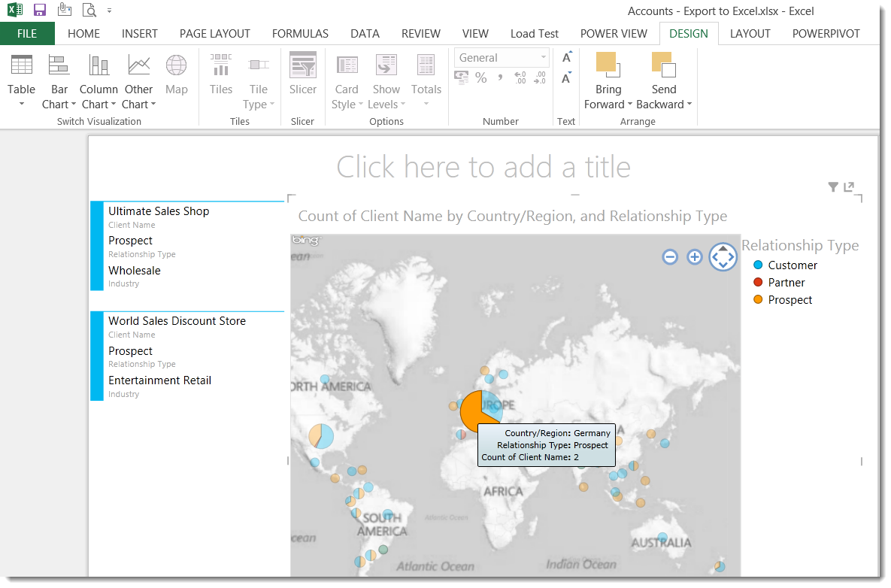The width and height of the screenshot is (891, 588).
Task: Open the General number format combo box
Action: click(502, 58)
